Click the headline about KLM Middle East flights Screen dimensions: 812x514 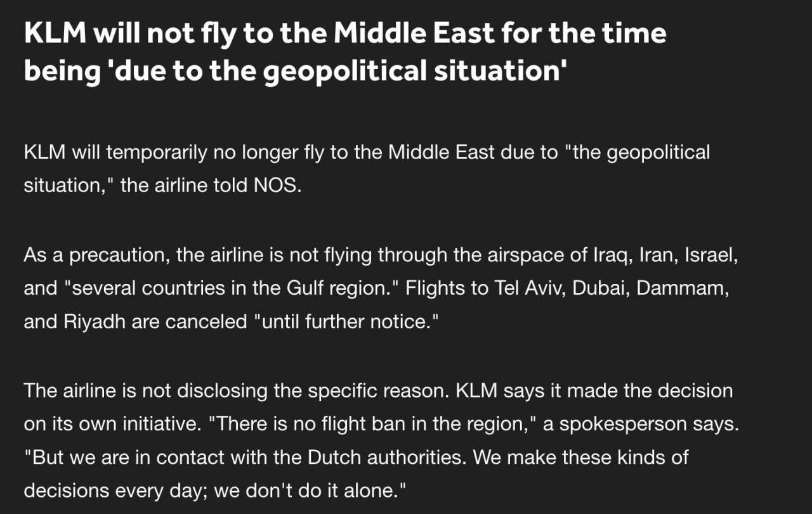pyautogui.click(x=345, y=52)
